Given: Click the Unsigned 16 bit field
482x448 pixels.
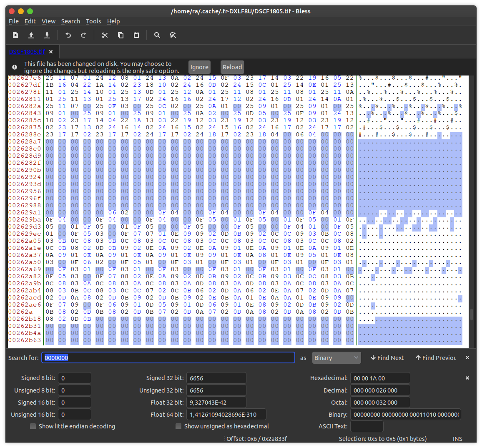Looking at the screenshot, I should [74, 415].
